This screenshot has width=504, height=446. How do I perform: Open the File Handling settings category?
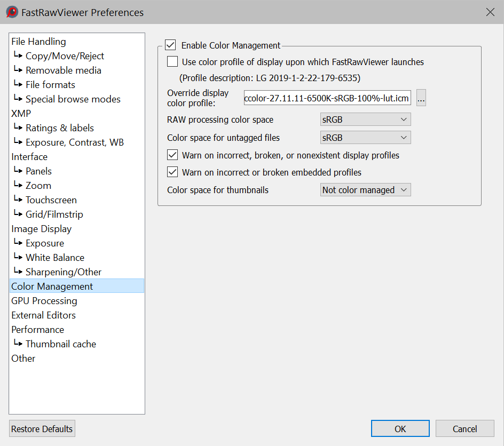(38, 42)
